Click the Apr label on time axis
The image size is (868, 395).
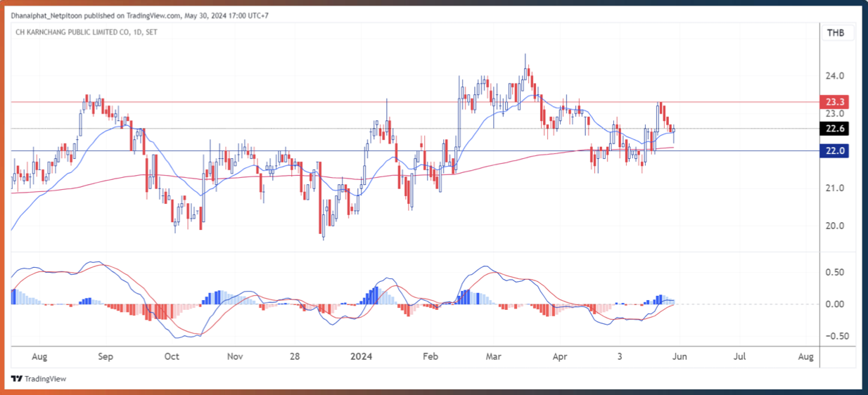(x=560, y=357)
